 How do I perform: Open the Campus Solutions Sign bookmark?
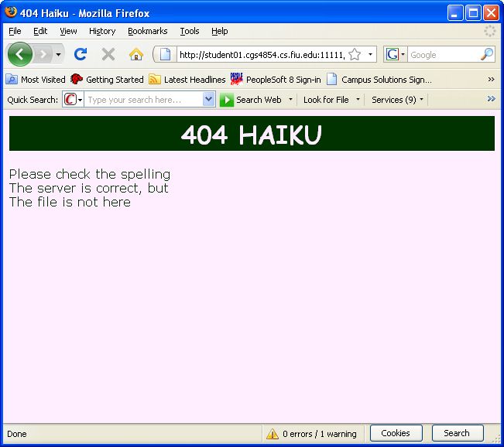(379, 80)
